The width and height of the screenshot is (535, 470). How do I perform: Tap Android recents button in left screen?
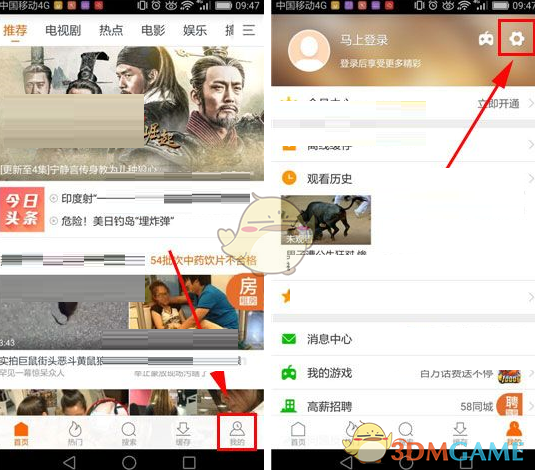coord(189,462)
